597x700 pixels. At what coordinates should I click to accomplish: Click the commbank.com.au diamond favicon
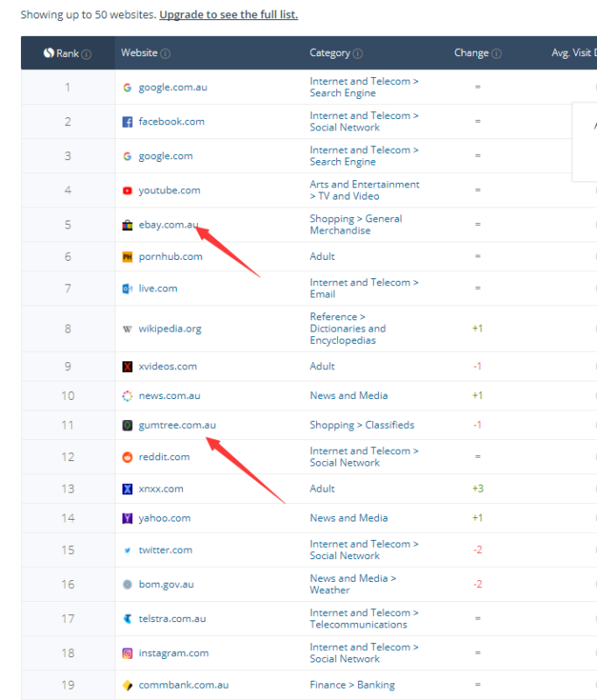pos(127,685)
